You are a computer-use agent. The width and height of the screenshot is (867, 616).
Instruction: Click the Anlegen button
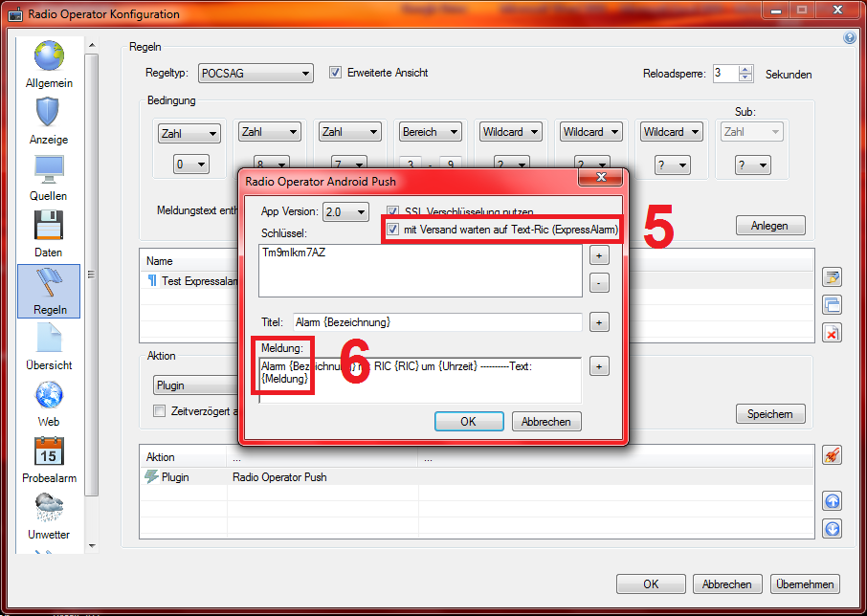(770, 226)
